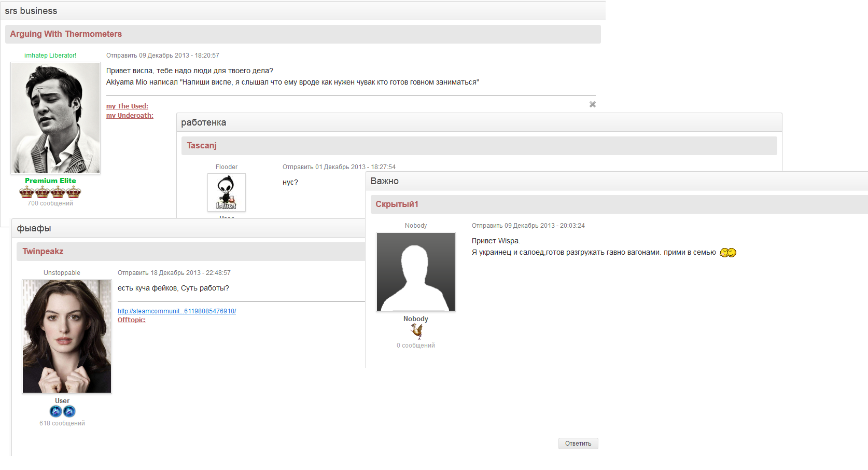Click the 'imhatep Liberator!' green title
Screen dimensions: 868x470
(50, 56)
